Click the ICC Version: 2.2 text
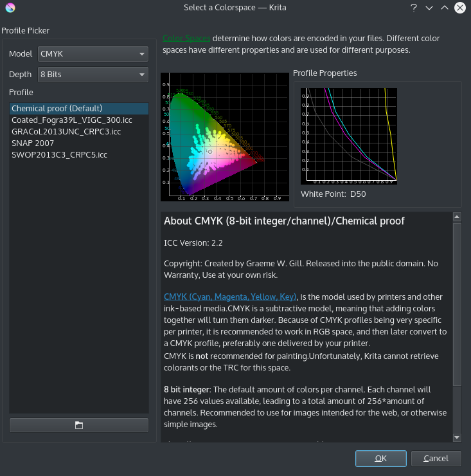471x476 pixels. point(193,243)
